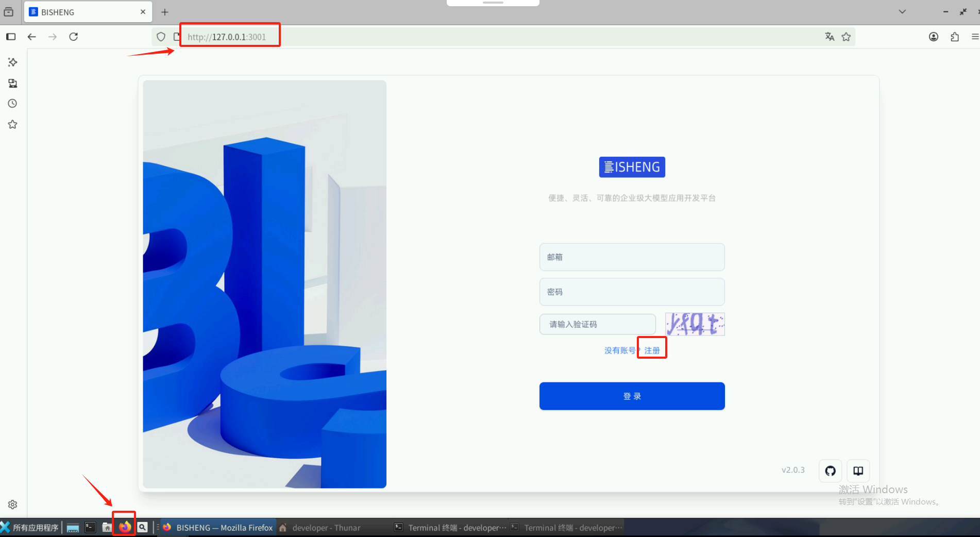Viewport: 980px width, 537px height.
Task: Click the BISHENG logo
Action: coord(632,167)
